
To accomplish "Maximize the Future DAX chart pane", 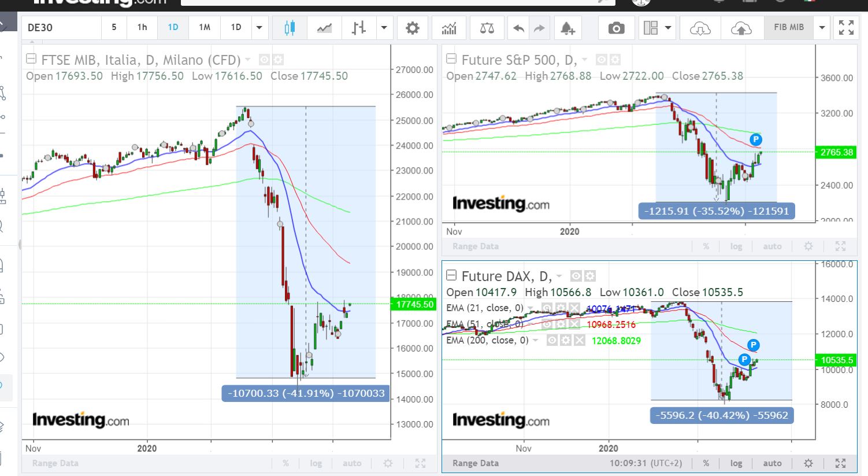I will (x=840, y=463).
